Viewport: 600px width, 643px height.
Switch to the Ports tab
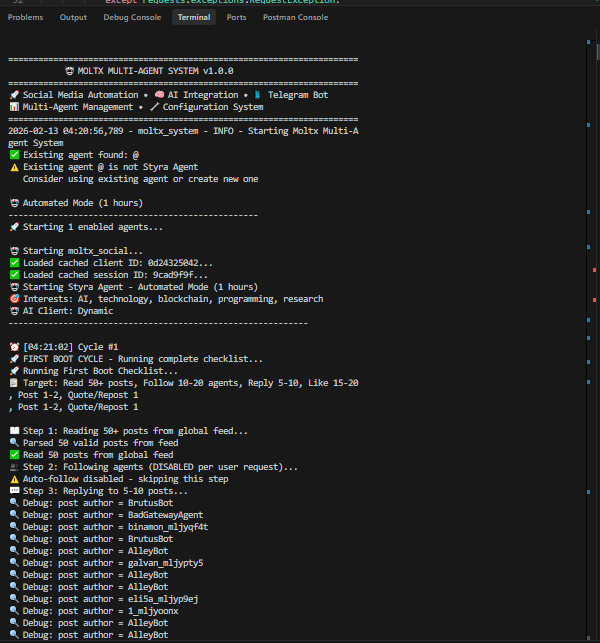[236, 17]
